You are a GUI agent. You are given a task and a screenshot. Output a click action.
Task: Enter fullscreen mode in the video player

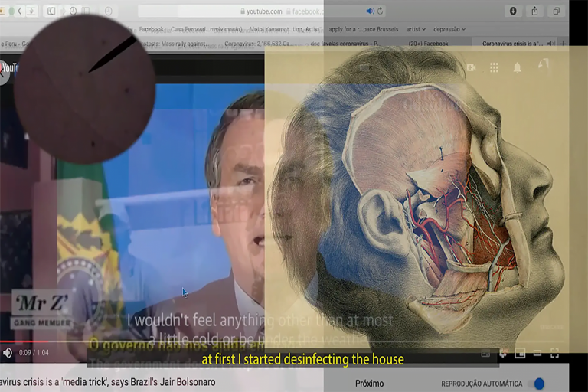pyautogui.click(x=555, y=353)
